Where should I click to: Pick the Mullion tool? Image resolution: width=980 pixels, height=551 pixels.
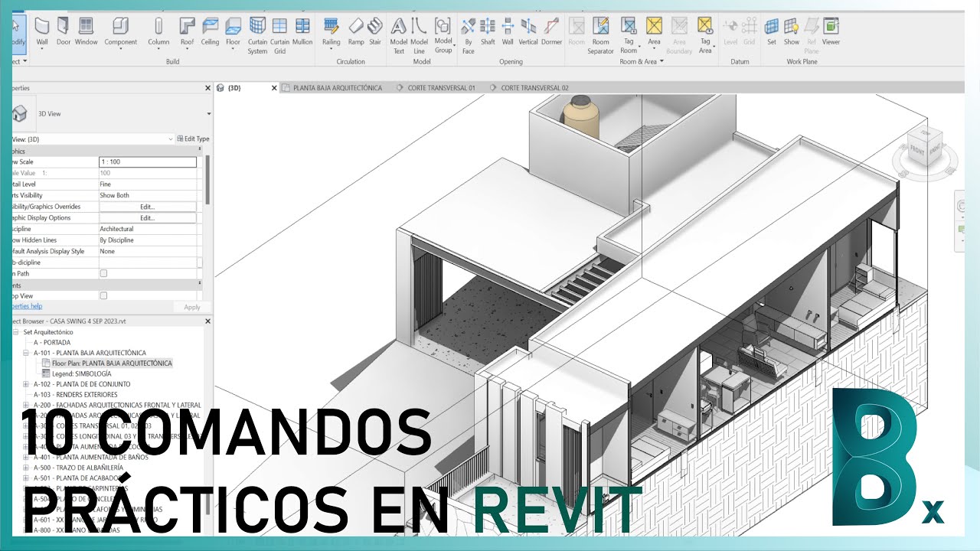(302, 31)
